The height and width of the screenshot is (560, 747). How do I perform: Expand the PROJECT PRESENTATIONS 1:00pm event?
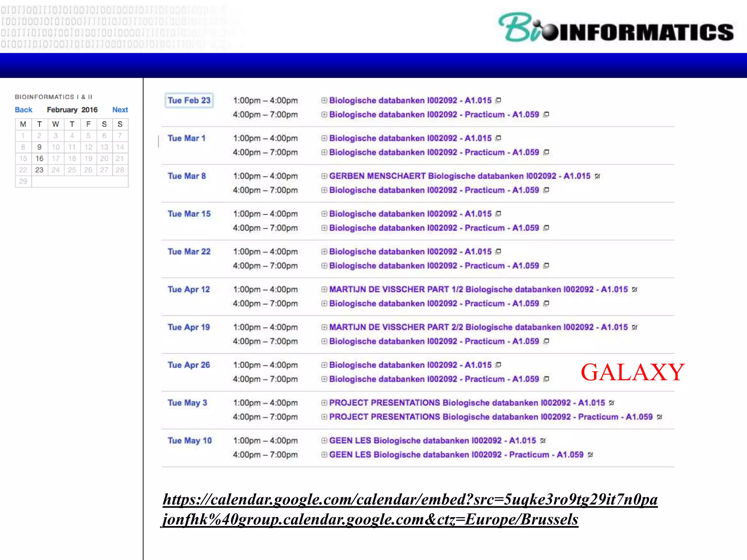(x=324, y=403)
